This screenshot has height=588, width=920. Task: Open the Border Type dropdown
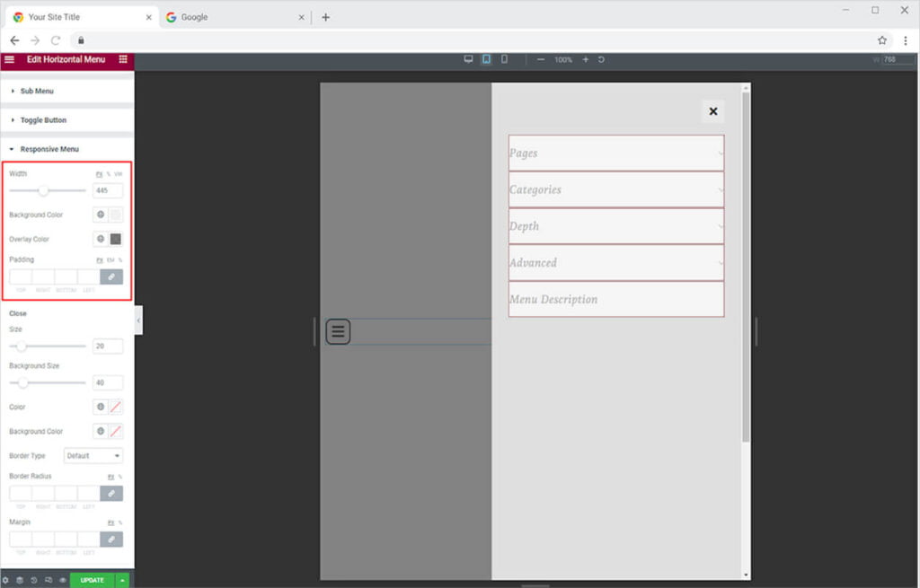pos(93,456)
